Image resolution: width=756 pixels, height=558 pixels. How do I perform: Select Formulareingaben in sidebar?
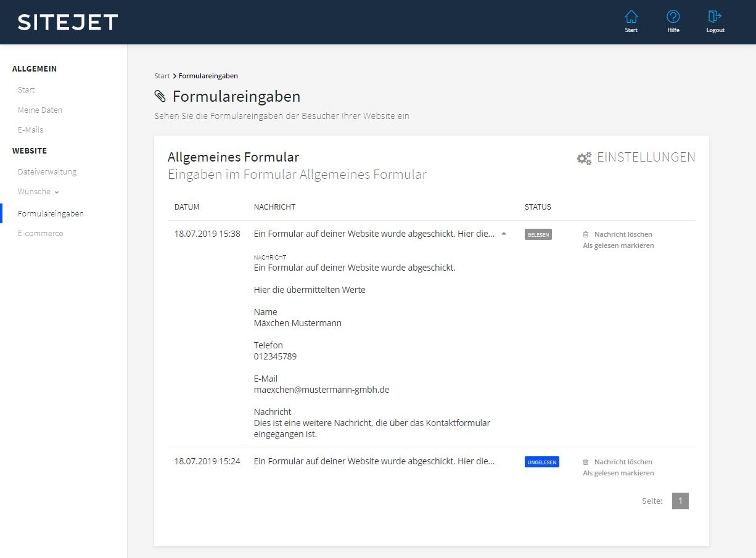[x=51, y=214]
